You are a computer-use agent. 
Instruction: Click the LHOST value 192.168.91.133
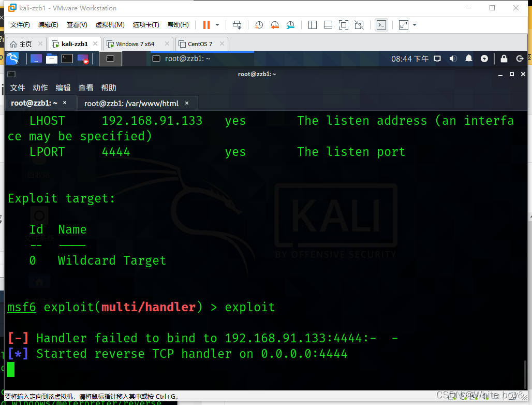[152, 121]
